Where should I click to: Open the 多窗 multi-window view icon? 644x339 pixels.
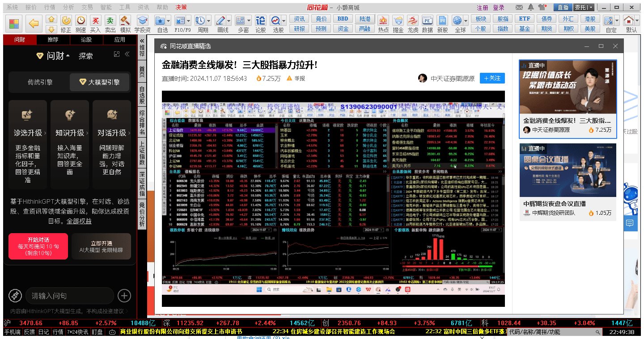241,21
